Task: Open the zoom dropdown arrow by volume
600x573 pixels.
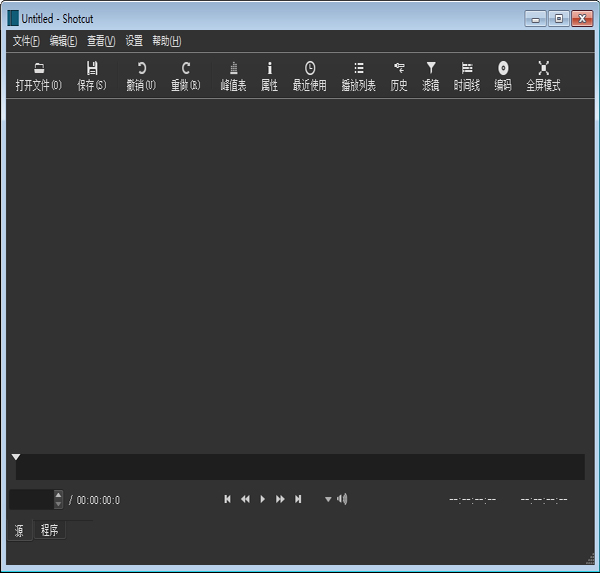Action: click(x=328, y=500)
